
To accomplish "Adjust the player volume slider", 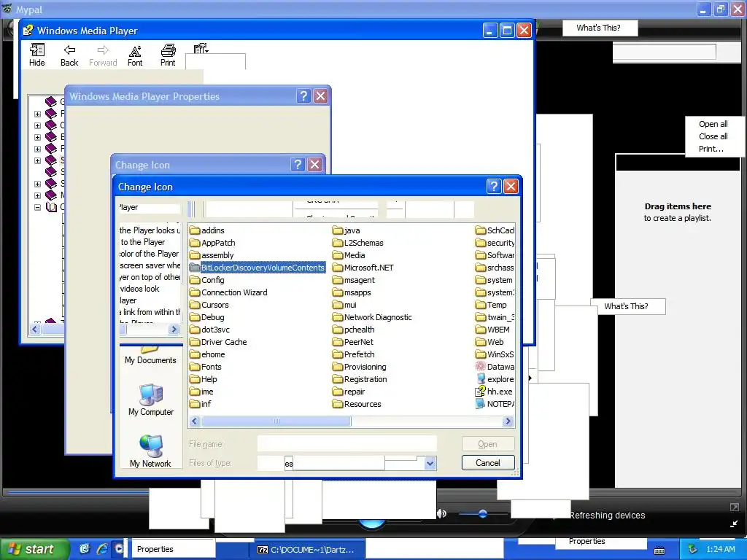I will coord(483,513).
